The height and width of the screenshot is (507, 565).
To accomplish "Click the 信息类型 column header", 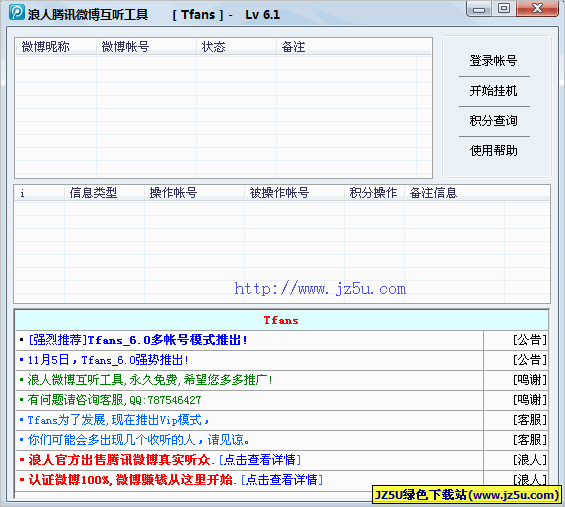I will (104, 193).
